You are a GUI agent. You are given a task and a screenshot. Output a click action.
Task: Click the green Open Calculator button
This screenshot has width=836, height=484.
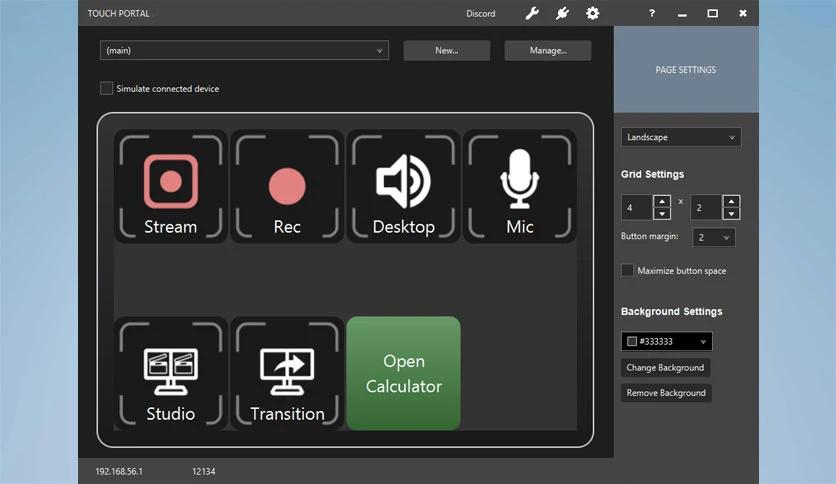click(x=403, y=373)
